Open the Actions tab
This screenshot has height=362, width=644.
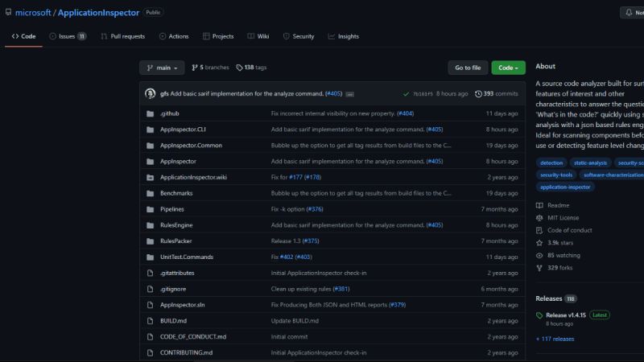174,36
